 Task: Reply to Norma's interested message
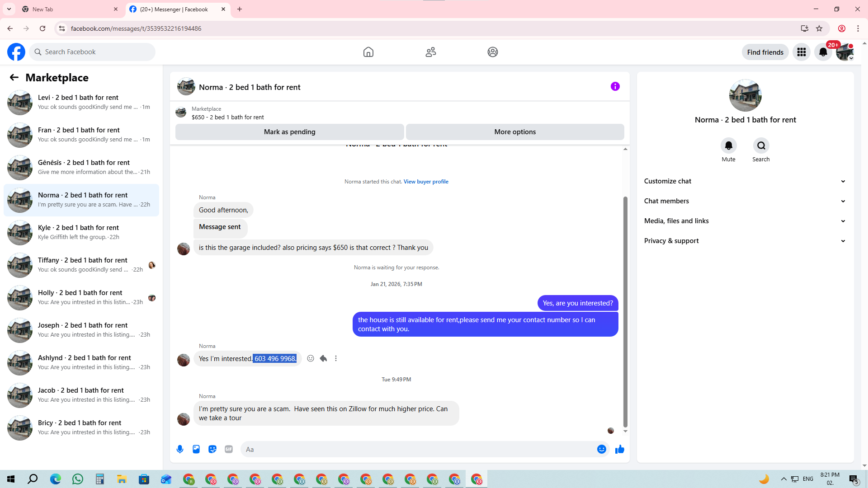323,358
